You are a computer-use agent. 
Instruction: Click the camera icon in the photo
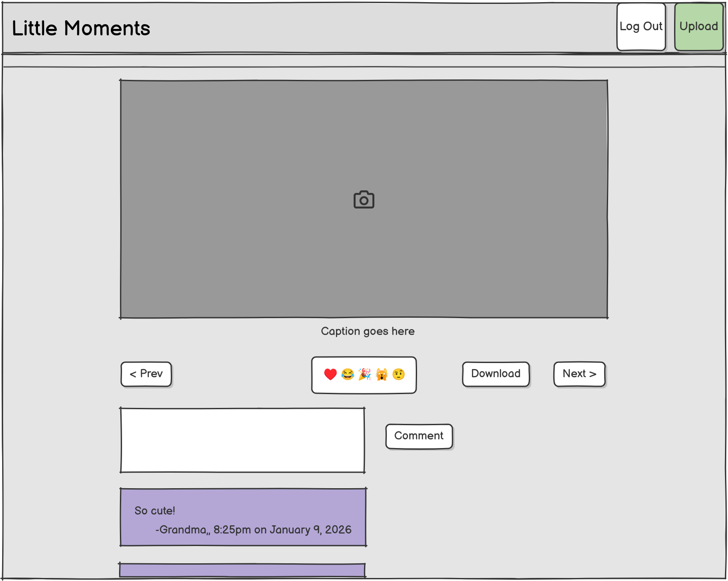tap(364, 200)
